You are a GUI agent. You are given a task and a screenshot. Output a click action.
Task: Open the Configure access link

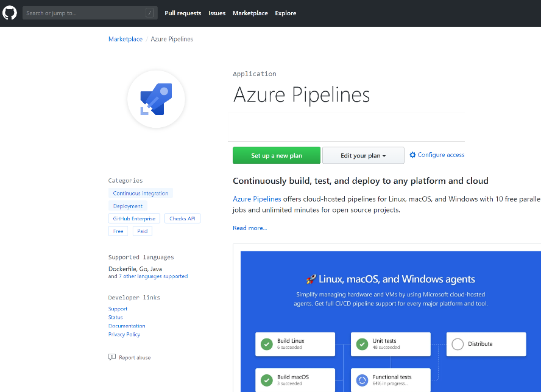click(x=441, y=155)
